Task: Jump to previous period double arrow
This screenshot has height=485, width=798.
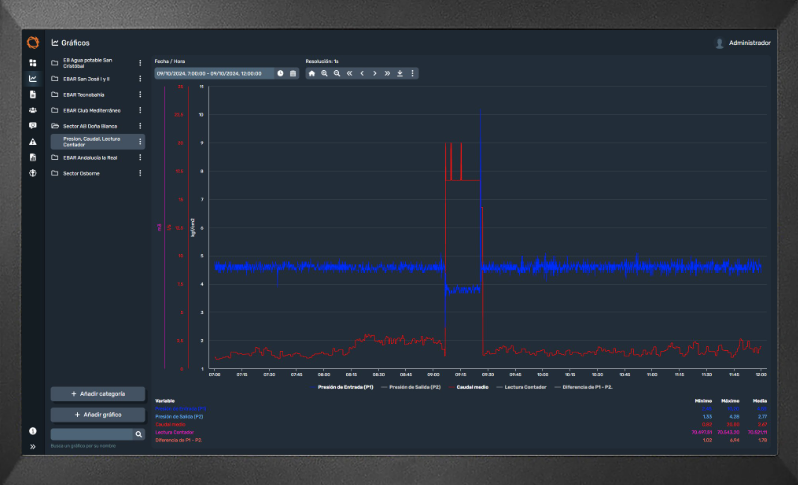Action: click(350, 73)
